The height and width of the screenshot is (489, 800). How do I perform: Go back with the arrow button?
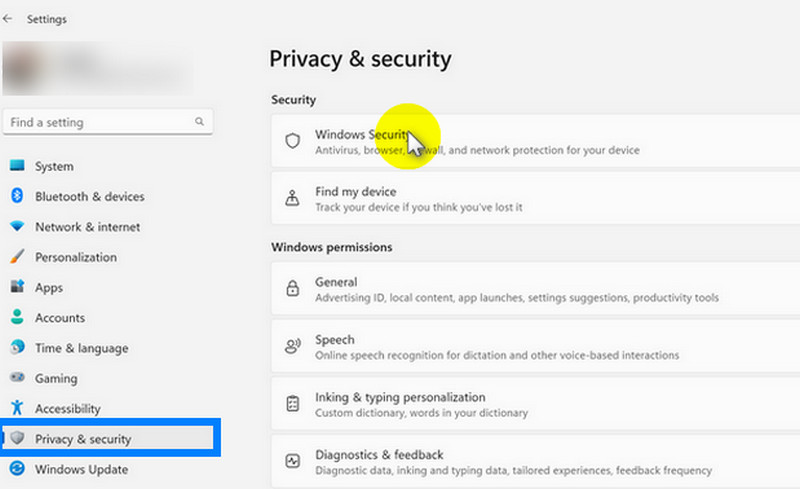click(x=8, y=18)
